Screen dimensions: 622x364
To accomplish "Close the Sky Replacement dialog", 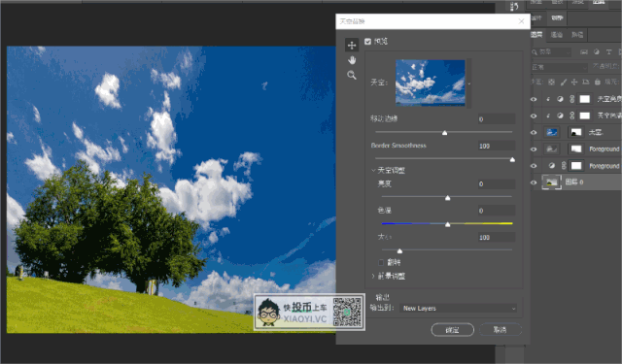I will tap(521, 21).
